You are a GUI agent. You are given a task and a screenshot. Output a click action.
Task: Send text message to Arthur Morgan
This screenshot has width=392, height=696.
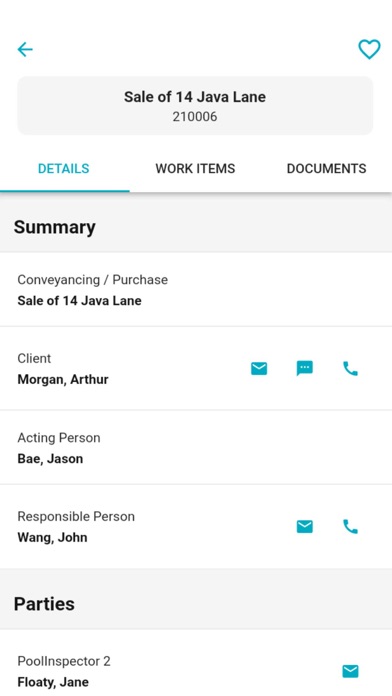pyautogui.click(x=305, y=368)
